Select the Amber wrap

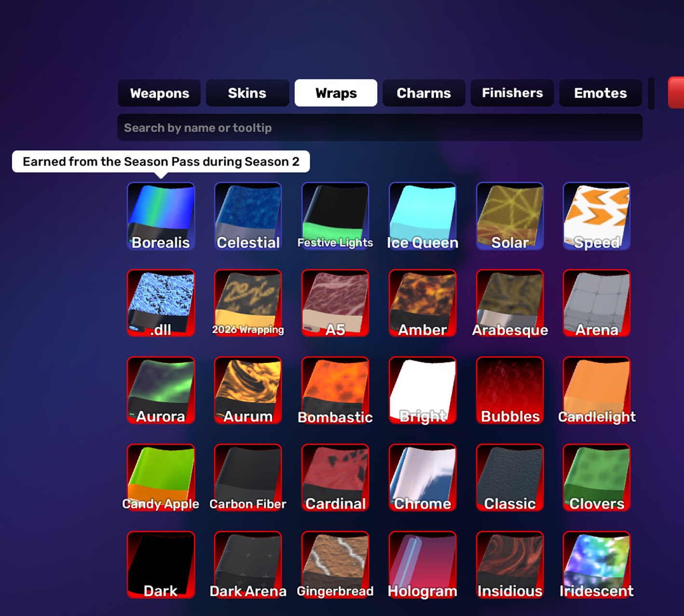click(423, 303)
